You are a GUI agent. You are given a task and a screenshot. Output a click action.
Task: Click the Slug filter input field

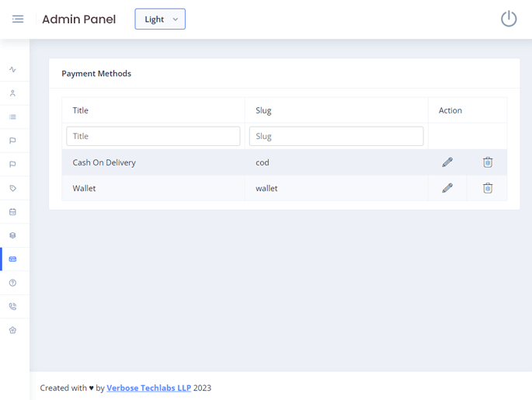(x=336, y=136)
